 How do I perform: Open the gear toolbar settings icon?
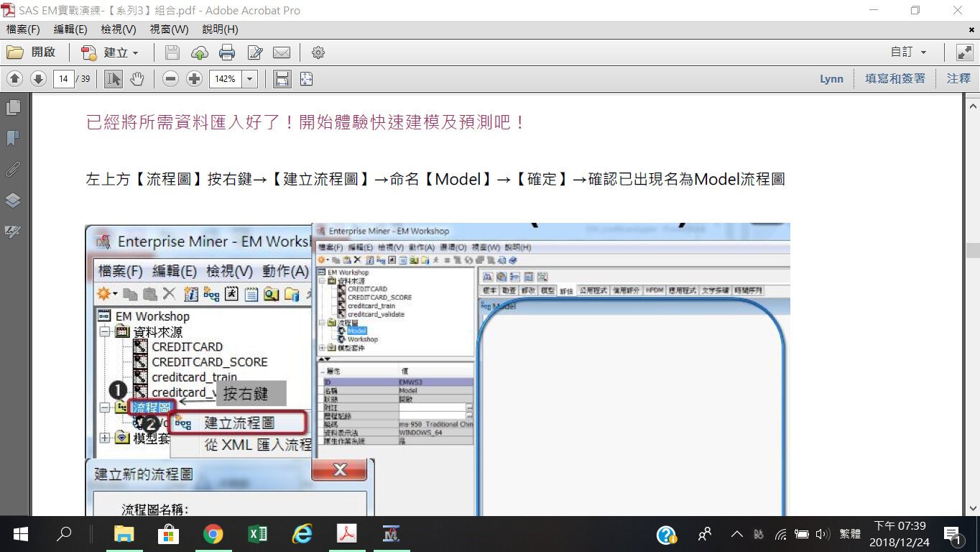coord(318,52)
